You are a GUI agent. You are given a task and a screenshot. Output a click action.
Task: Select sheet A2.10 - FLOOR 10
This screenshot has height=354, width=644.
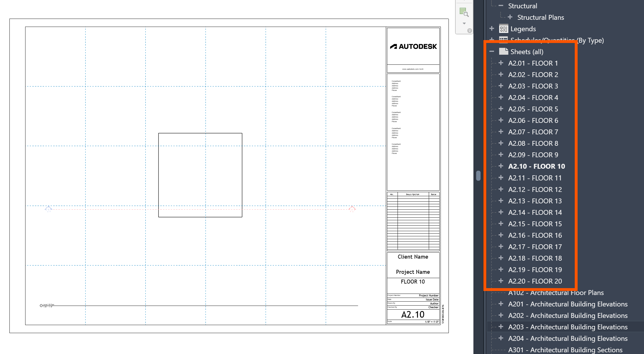(x=536, y=166)
